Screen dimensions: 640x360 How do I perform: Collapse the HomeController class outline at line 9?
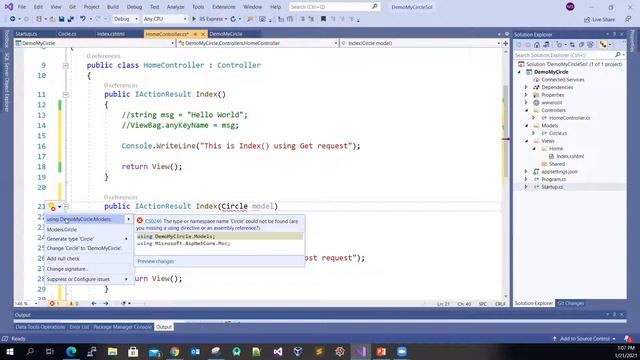[x=66, y=65]
